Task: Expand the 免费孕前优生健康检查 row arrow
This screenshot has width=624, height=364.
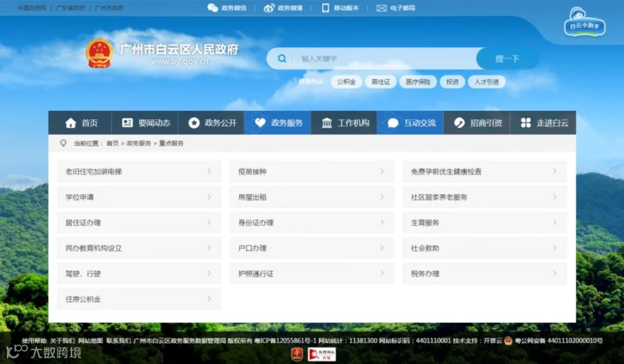Action: (x=555, y=171)
